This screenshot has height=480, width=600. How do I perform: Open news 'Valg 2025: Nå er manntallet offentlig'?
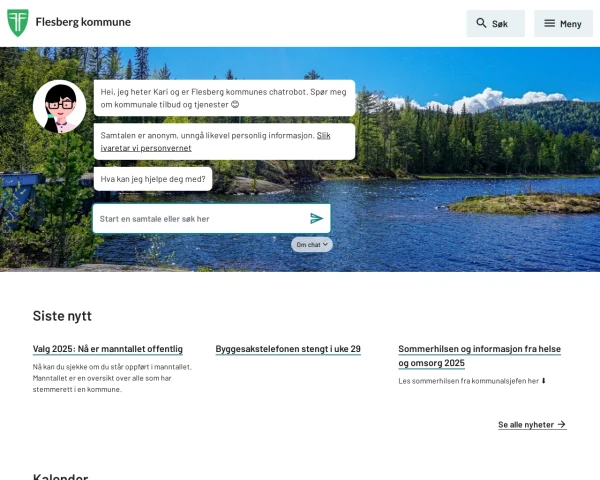108,349
